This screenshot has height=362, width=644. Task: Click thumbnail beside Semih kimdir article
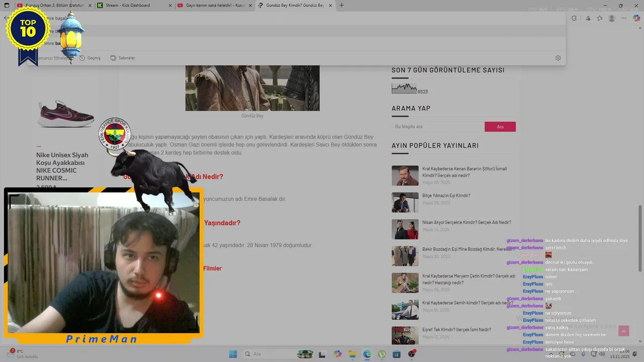(x=405, y=310)
